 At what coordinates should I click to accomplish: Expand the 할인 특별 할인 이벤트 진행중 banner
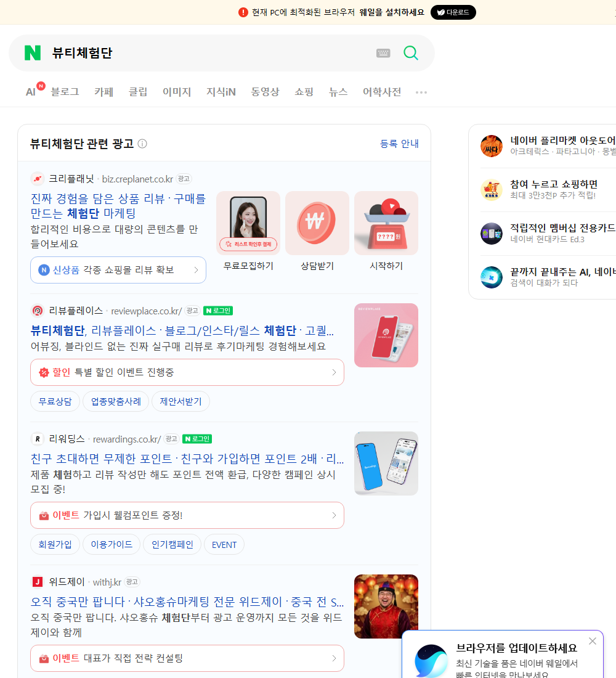pyautogui.click(x=187, y=372)
